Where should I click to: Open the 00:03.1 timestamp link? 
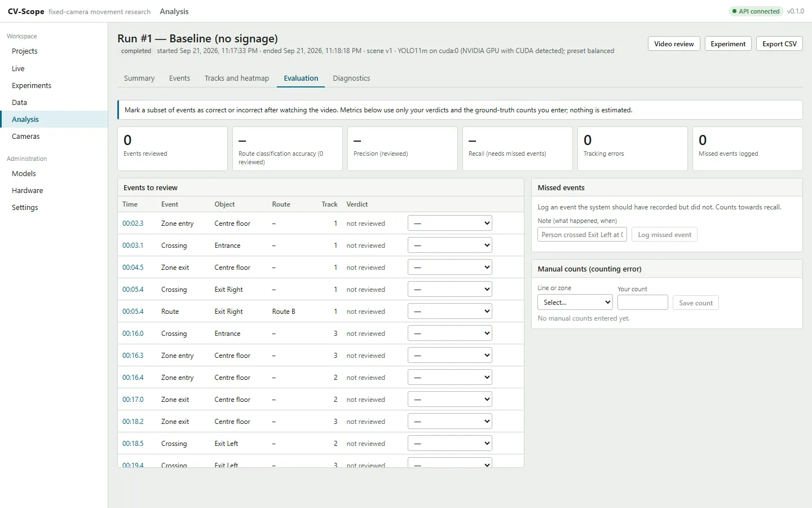pyautogui.click(x=133, y=246)
